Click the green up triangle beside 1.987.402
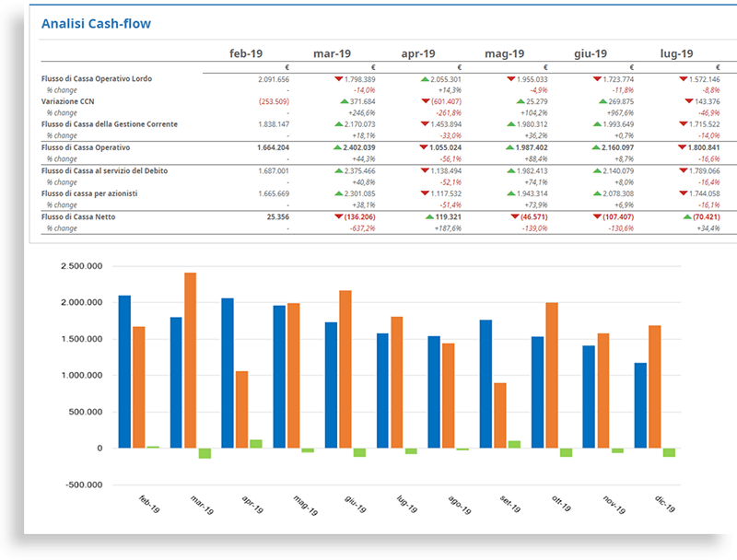Viewport: 737px width, 560px height. pyautogui.click(x=509, y=147)
